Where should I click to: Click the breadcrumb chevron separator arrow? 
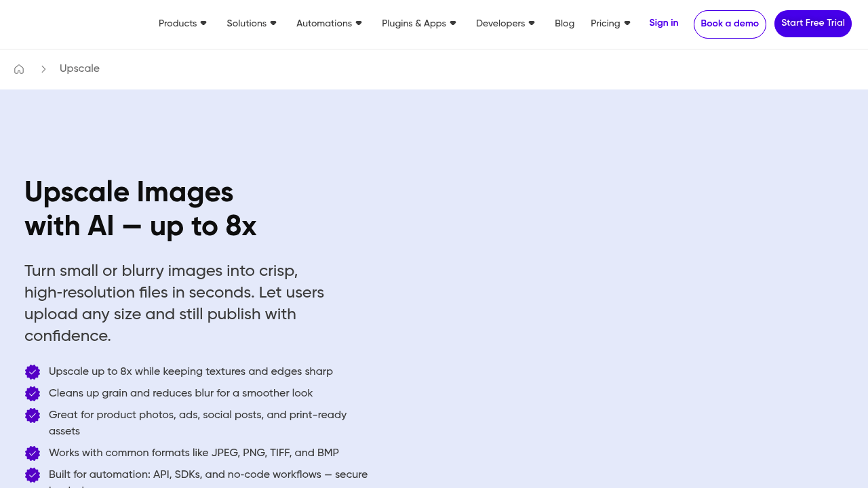point(43,69)
